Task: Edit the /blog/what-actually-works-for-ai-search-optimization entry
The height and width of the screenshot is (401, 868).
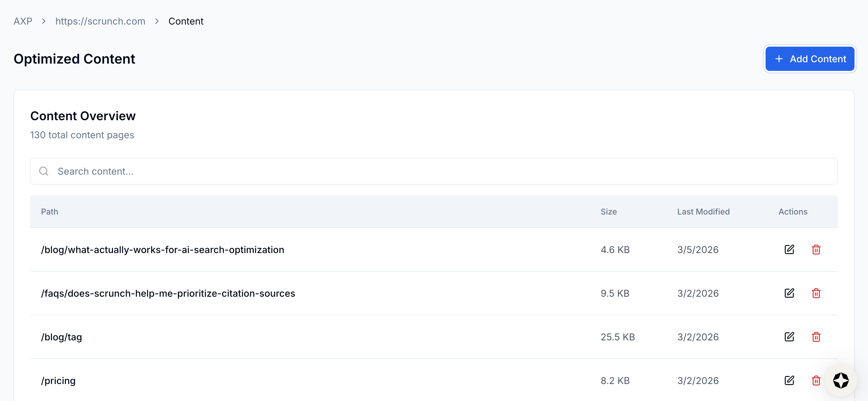Action: (789, 250)
